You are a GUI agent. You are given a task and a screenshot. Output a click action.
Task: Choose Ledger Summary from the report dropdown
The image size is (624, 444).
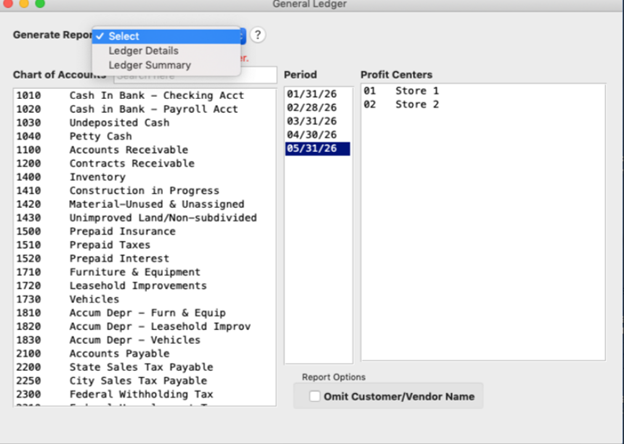166,65
